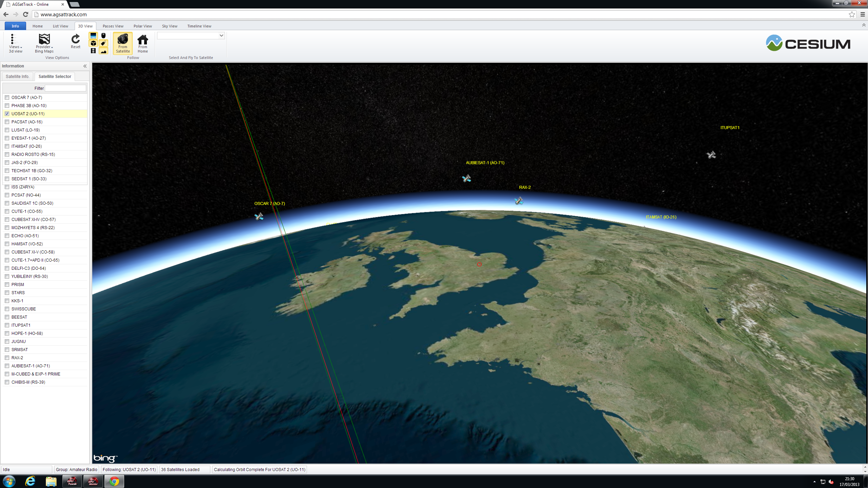Toggle the satellite label tag icon
Image resolution: width=868 pixels, height=488 pixels.
click(103, 43)
